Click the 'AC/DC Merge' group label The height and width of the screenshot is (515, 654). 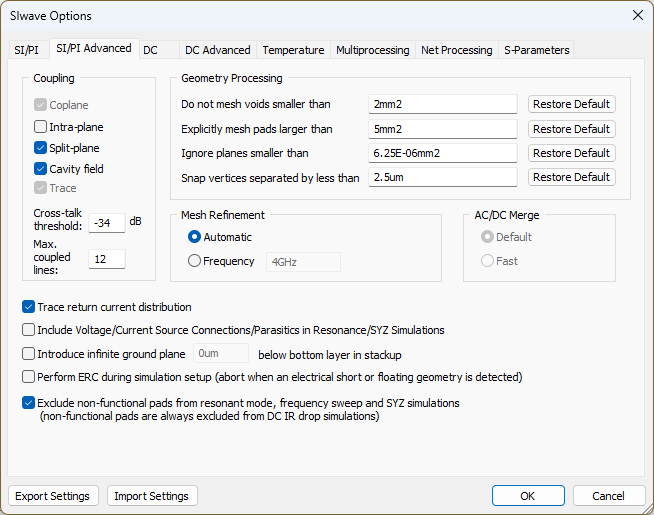tap(506, 215)
